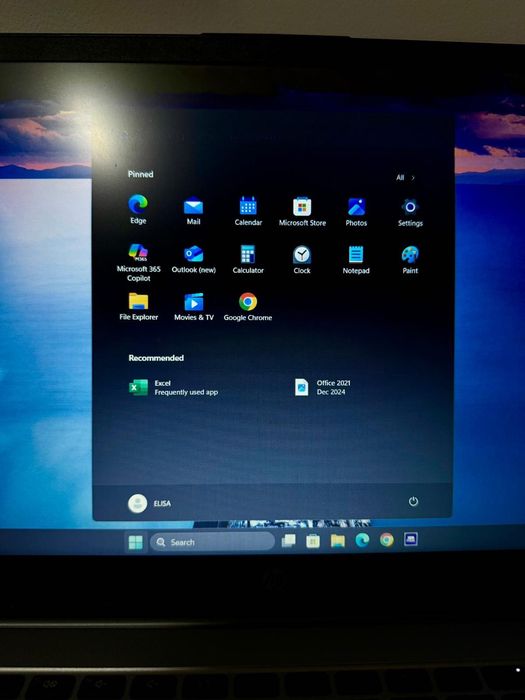Open recommended Excel app
Screen dimensions: 525x700
pos(174,388)
